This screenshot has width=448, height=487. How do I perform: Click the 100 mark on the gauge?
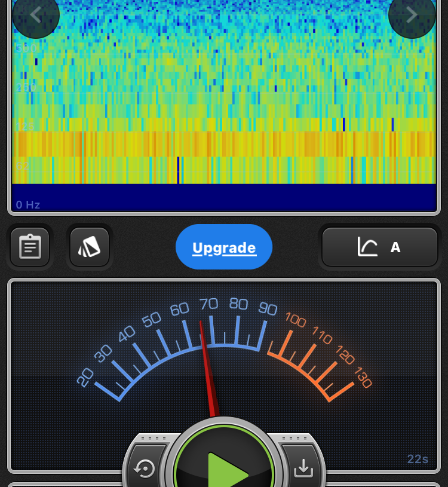tap(295, 320)
